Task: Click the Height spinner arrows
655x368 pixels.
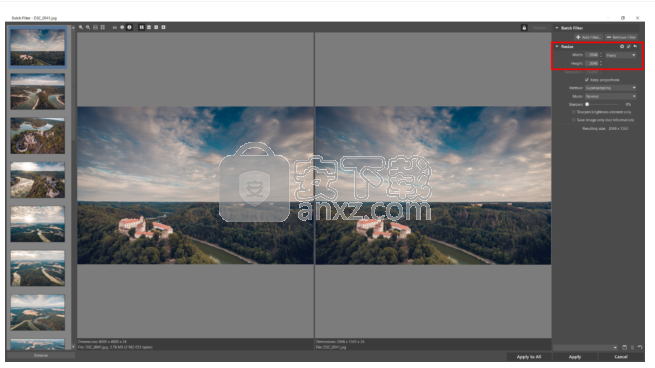Action: (x=601, y=63)
